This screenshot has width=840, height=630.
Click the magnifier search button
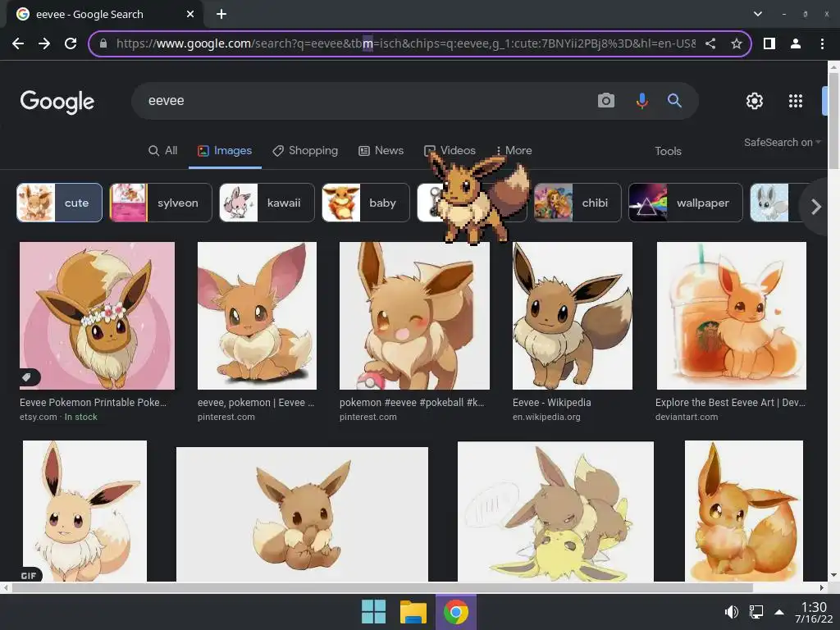click(x=674, y=100)
